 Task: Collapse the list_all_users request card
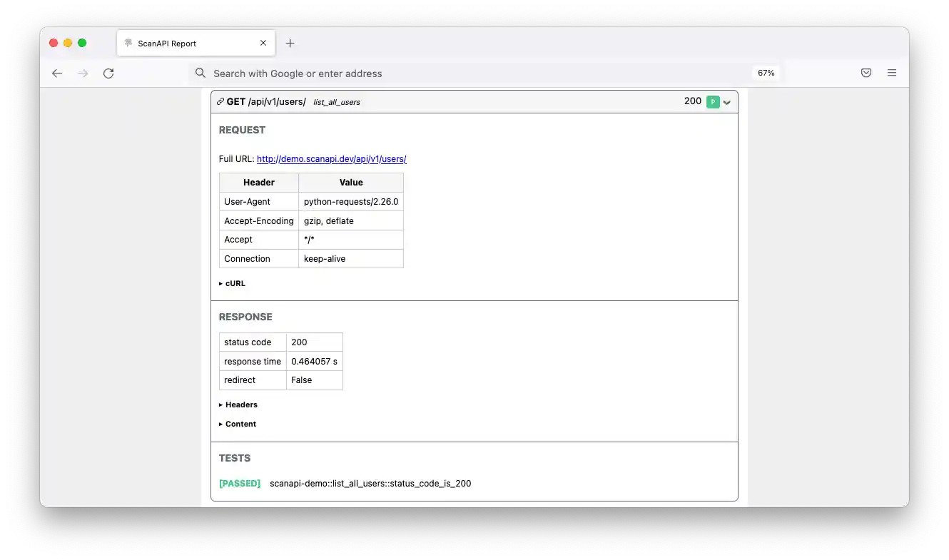(x=727, y=102)
